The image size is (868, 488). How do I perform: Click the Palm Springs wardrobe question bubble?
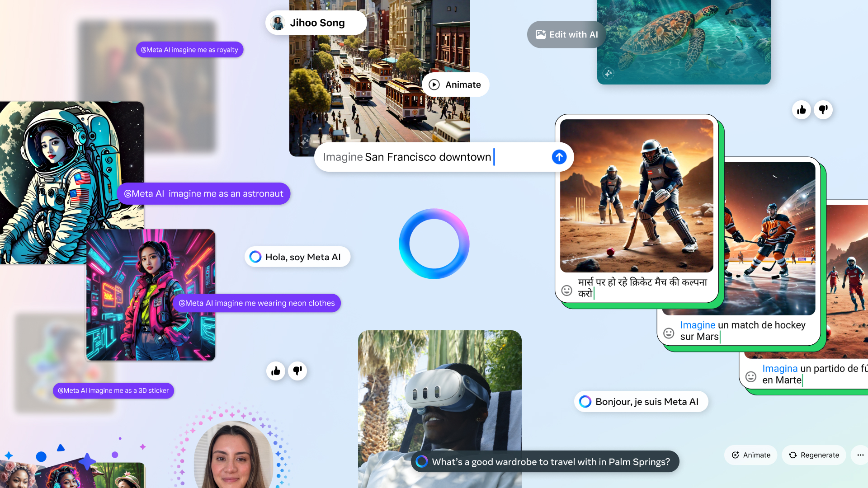click(x=545, y=461)
